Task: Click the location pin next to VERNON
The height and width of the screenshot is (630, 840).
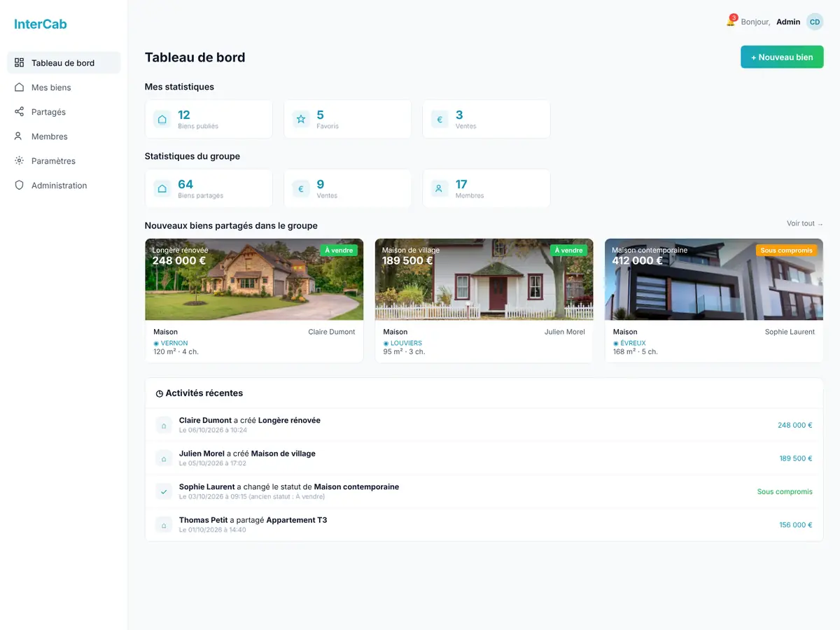Action: [156, 344]
